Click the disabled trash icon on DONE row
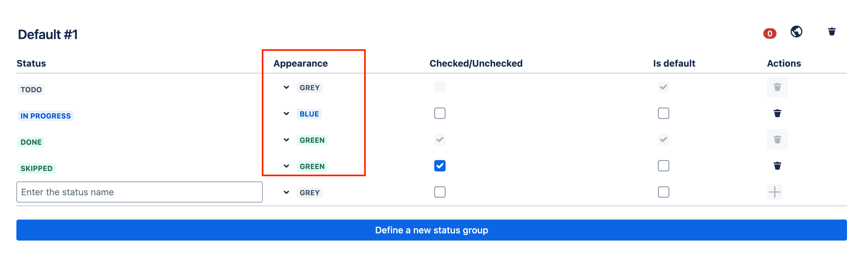This screenshot has width=868, height=256. click(x=777, y=139)
